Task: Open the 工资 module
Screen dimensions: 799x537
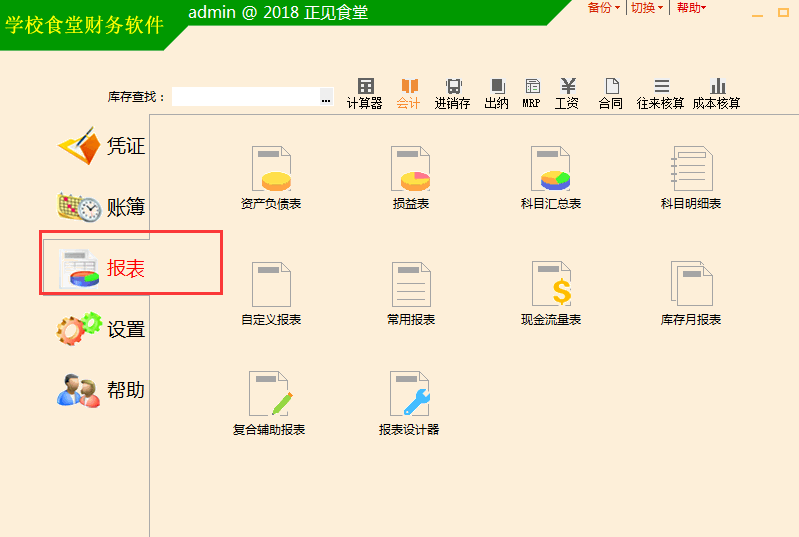Action: pos(567,94)
